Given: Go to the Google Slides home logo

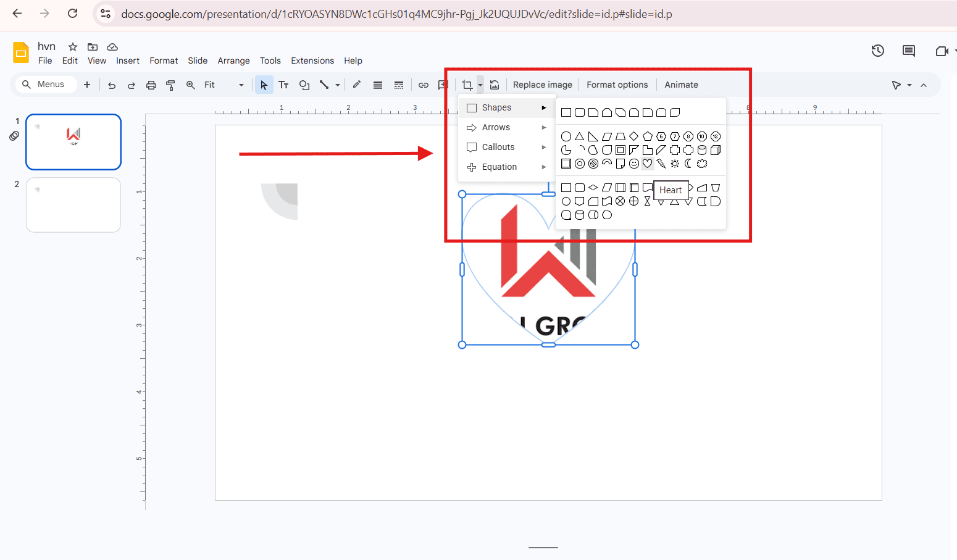Looking at the screenshot, I should click(21, 52).
